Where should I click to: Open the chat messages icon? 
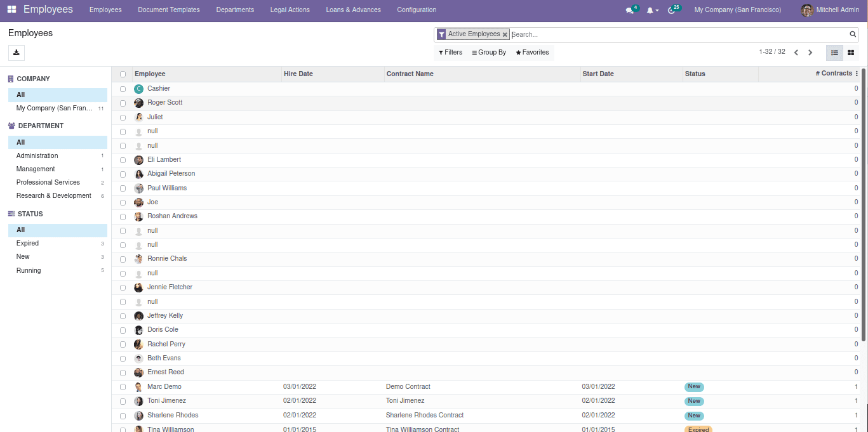pyautogui.click(x=629, y=10)
